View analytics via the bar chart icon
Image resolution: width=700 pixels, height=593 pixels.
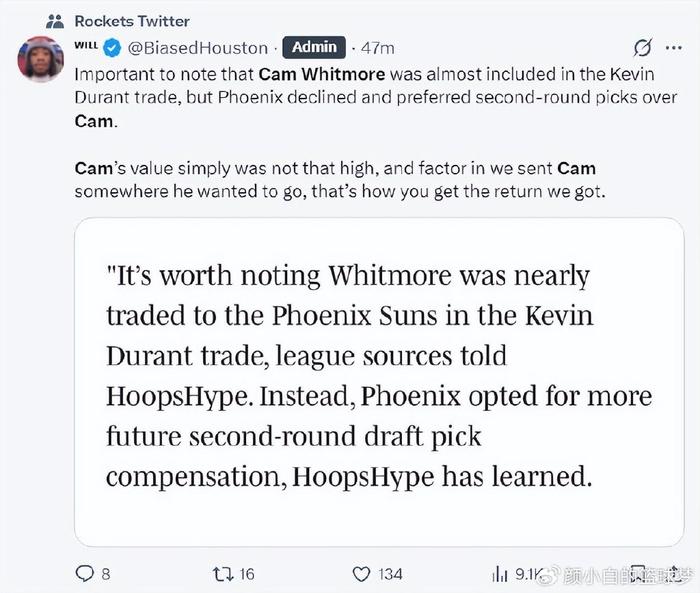[x=499, y=573]
